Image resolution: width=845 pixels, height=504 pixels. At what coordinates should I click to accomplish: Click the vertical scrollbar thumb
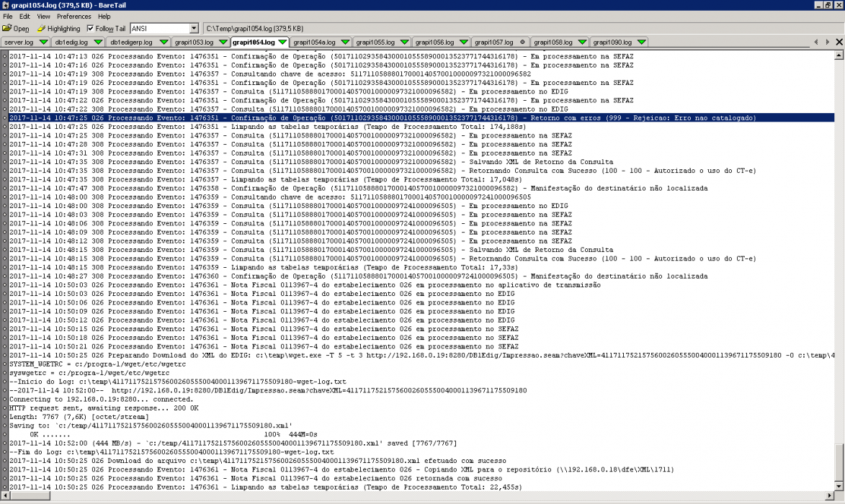coord(839,462)
